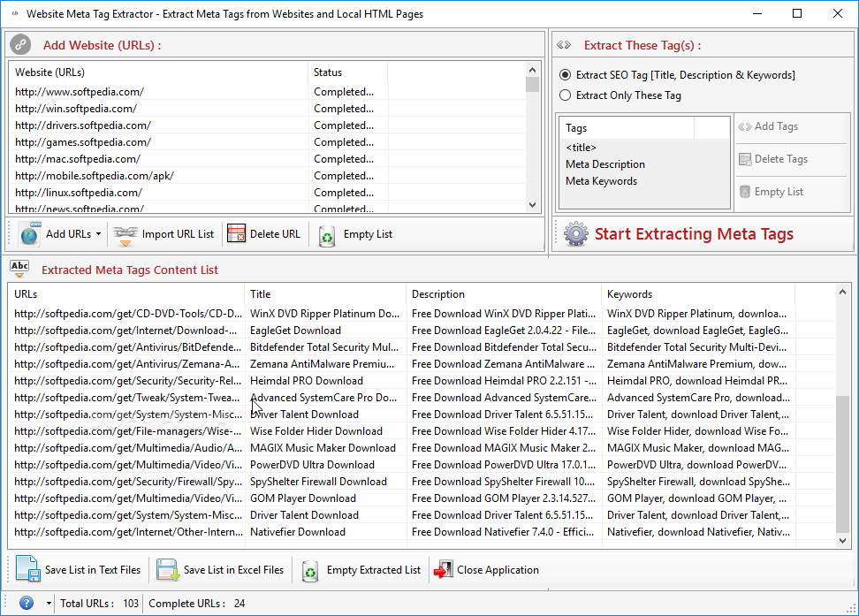Open the help dropdown arrow in status bar
The image size is (859, 616).
[49, 604]
